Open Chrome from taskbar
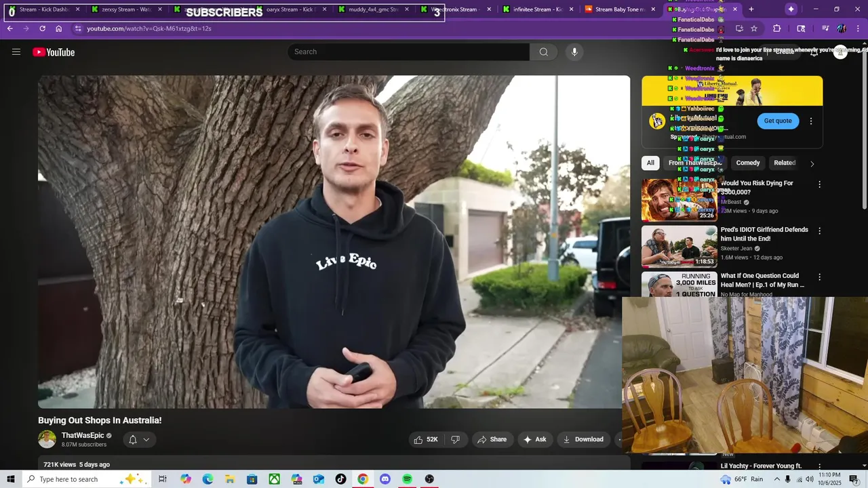Viewport: 868px width, 488px height. click(363, 479)
